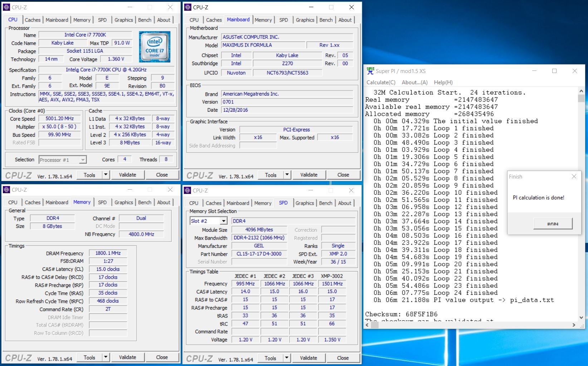Click Close button in Memory window
Screen dimensions: 588x366
point(162,357)
